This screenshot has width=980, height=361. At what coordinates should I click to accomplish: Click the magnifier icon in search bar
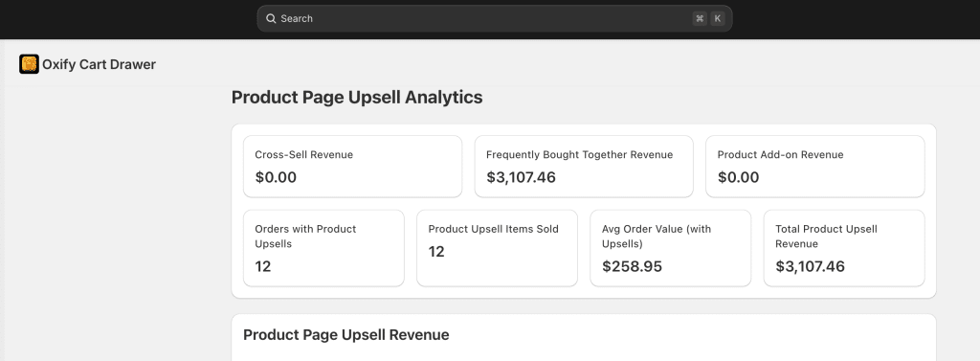pyautogui.click(x=271, y=19)
